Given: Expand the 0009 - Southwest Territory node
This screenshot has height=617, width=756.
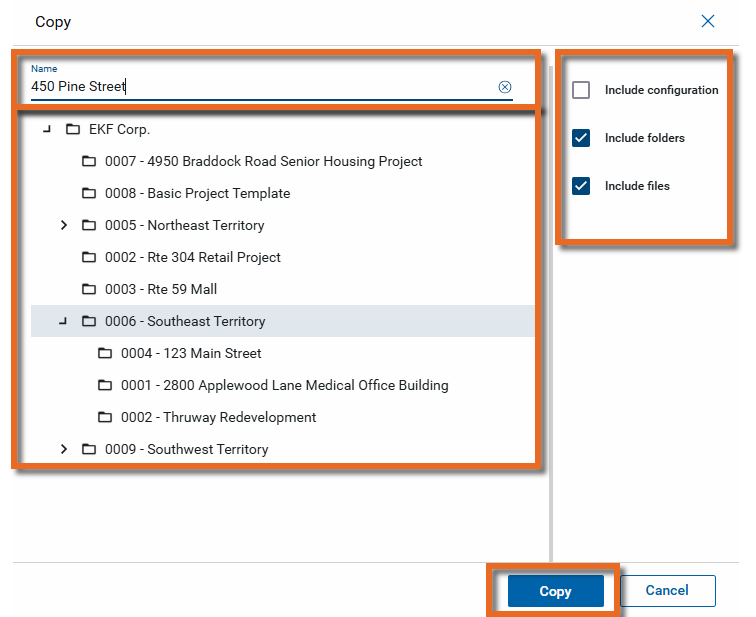Looking at the screenshot, I should pyautogui.click(x=64, y=450).
